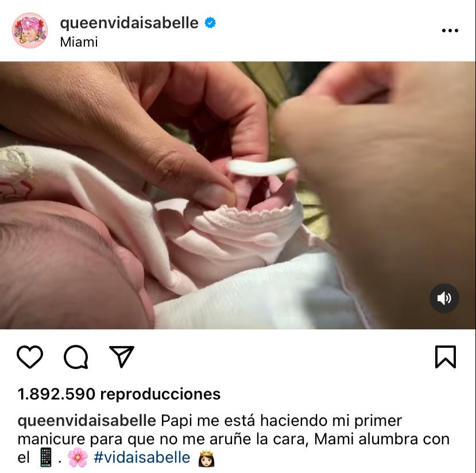This screenshot has width=476, height=473.
Task: Toggle the video sound speaker button
Action: coord(444,298)
